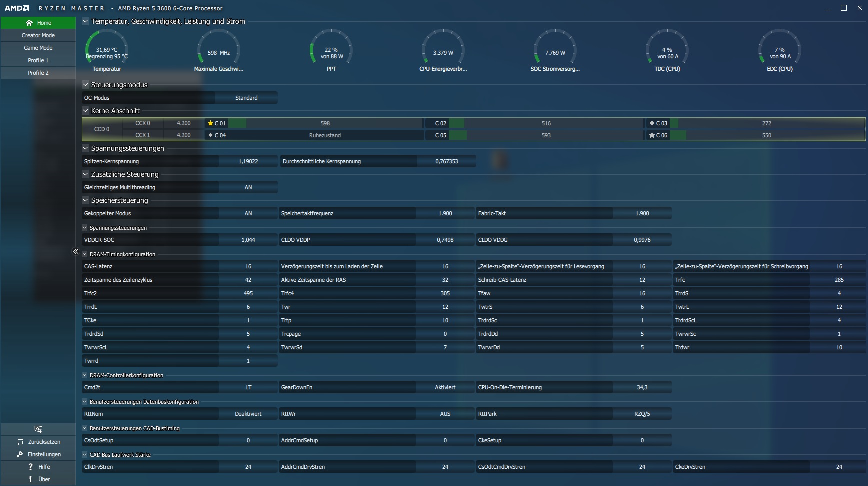Click the VDDCR-SOC value 1,044

248,240
